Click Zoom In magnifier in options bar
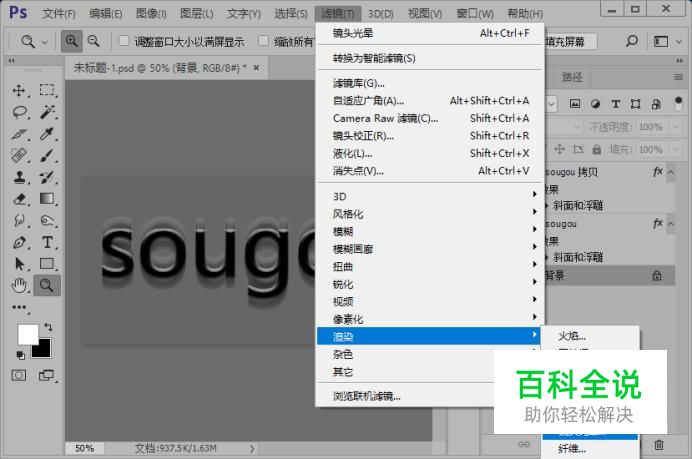The height and width of the screenshot is (459, 692). 71,41
